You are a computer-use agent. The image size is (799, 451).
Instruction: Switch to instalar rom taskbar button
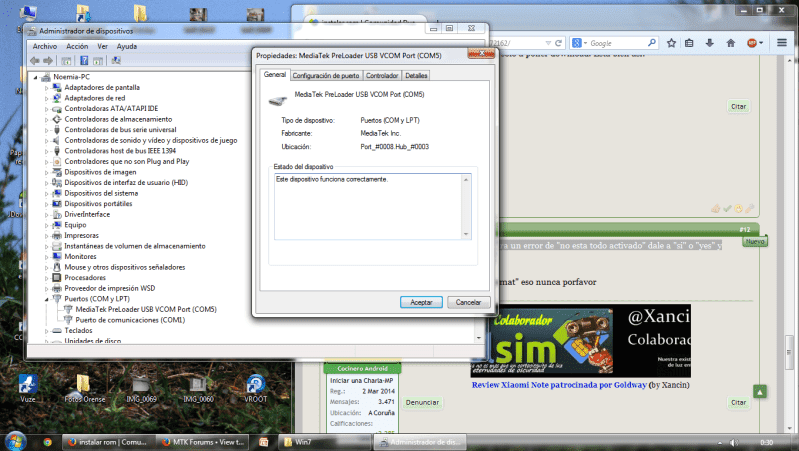[x=108, y=442]
